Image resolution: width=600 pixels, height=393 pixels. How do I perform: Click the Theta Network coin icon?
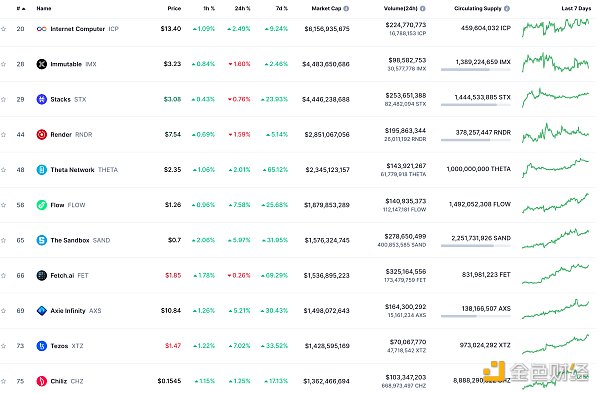click(x=41, y=170)
